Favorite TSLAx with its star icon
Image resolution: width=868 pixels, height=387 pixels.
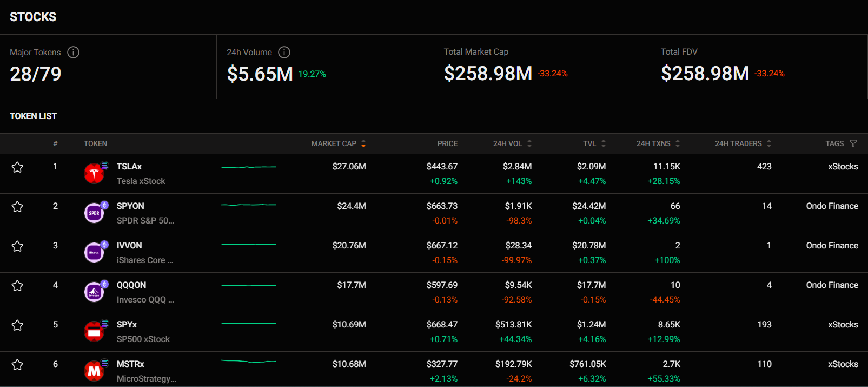[17, 167]
